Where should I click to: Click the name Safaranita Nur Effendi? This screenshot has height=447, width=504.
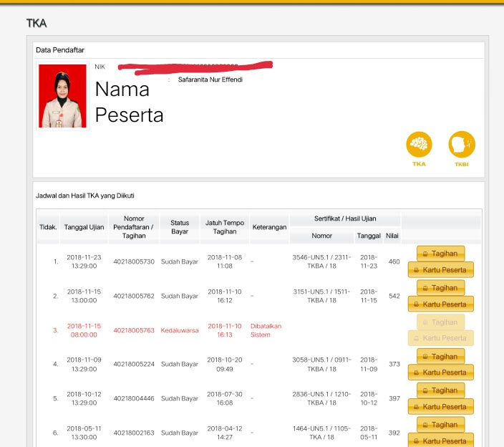(210, 80)
